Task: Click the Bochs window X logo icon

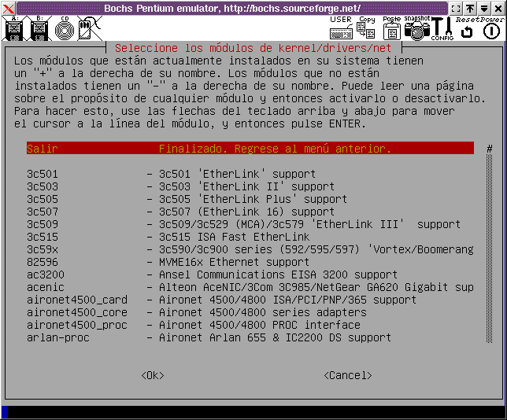Action: (8, 9)
